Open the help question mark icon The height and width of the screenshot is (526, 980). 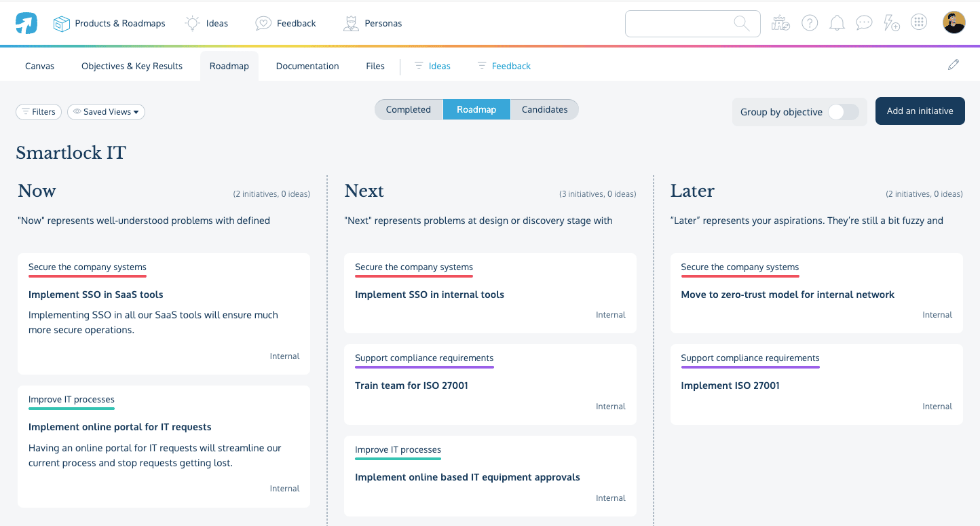[x=810, y=23]
